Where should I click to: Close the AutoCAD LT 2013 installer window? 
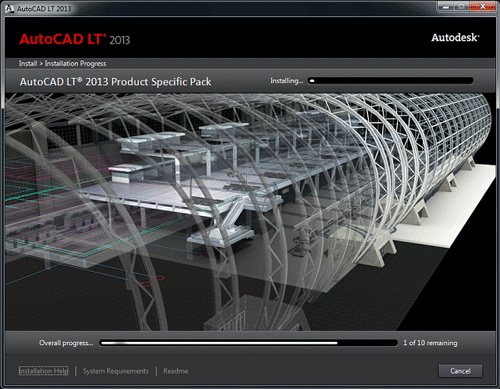tap(482, 6)
